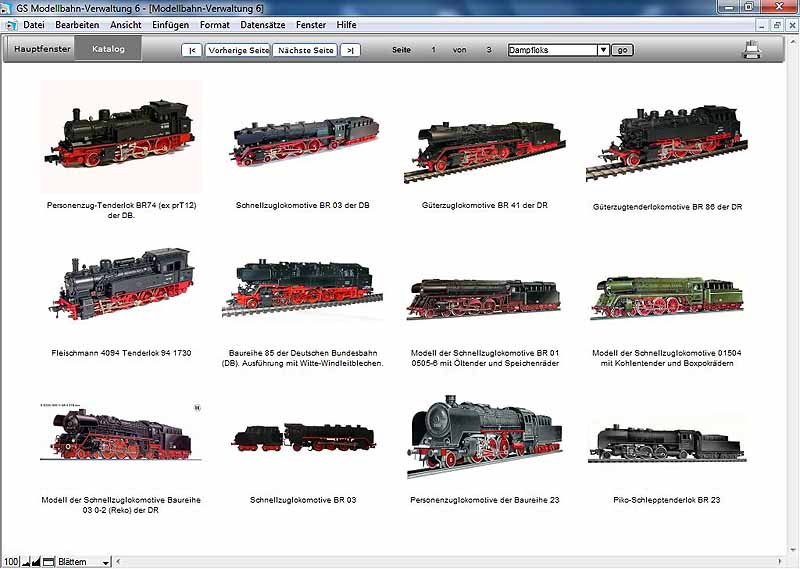Open the Einfügen menu

tap(170, 24)
